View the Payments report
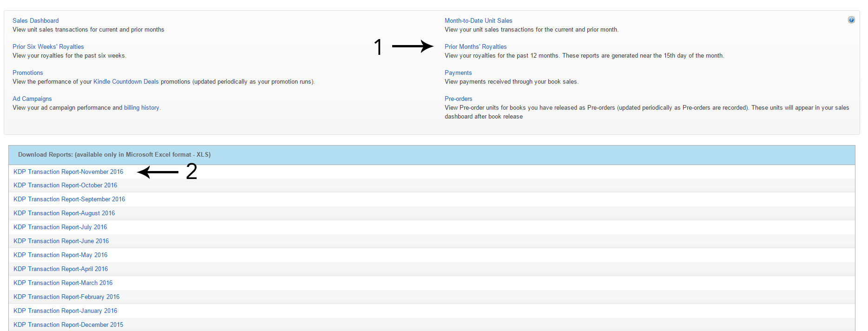The image size is (868, 331). 458,73
